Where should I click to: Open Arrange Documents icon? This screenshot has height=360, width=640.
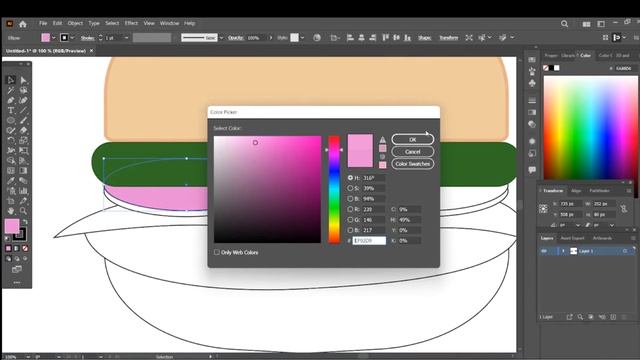587,24
